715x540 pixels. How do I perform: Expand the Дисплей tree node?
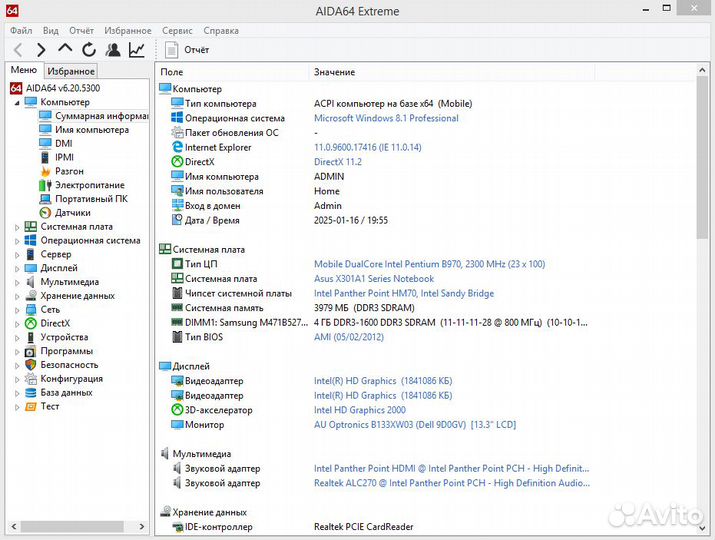click(17, 269)
